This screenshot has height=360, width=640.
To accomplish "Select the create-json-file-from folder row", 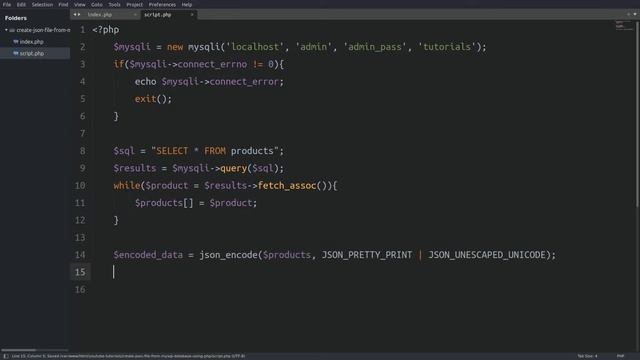I will coord(35,30).
